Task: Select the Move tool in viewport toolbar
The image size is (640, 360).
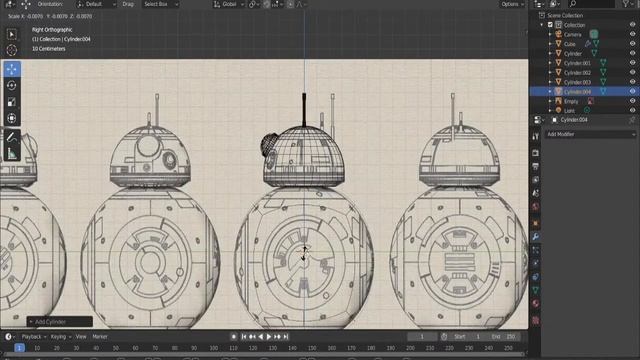Action: 12,69
